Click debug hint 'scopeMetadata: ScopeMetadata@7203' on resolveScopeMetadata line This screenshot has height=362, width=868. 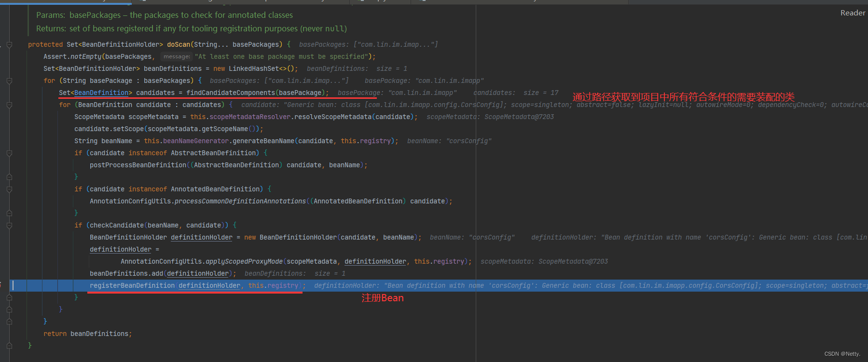click(490, 117)
